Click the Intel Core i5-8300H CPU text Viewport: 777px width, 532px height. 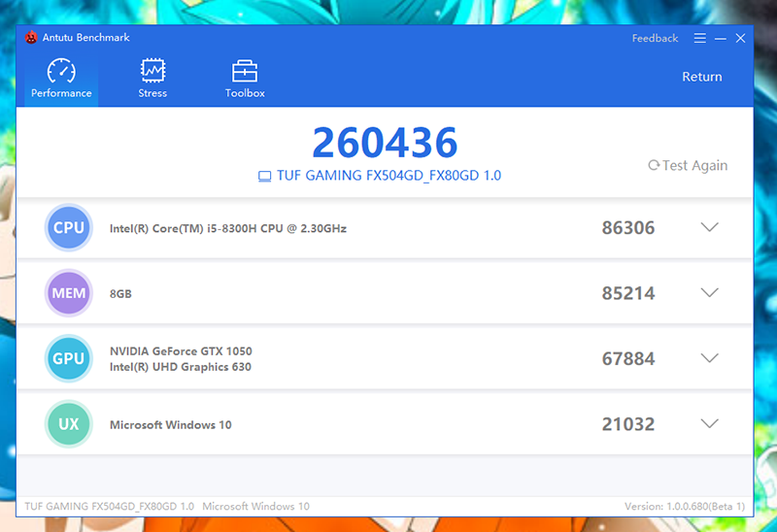(228, 228)
